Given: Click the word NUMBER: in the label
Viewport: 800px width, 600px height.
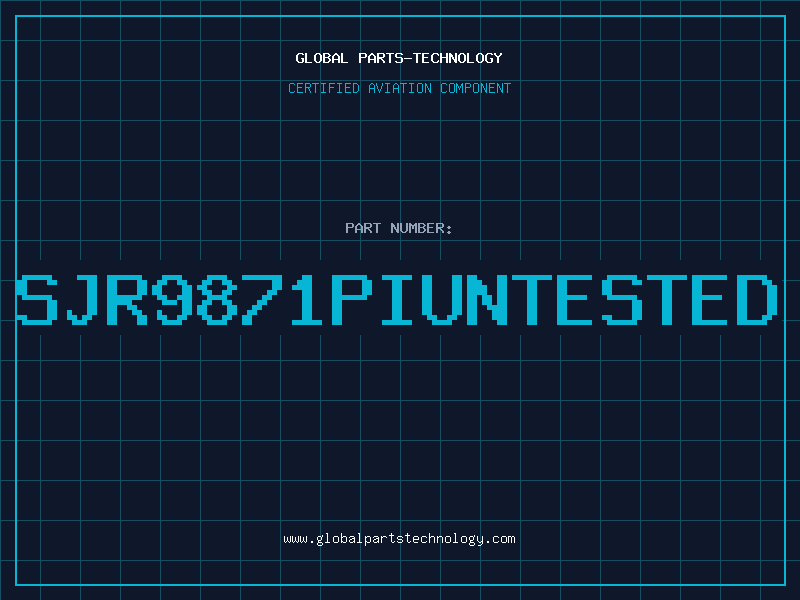Looking at the screenshot, I should (x=421, y=228).
